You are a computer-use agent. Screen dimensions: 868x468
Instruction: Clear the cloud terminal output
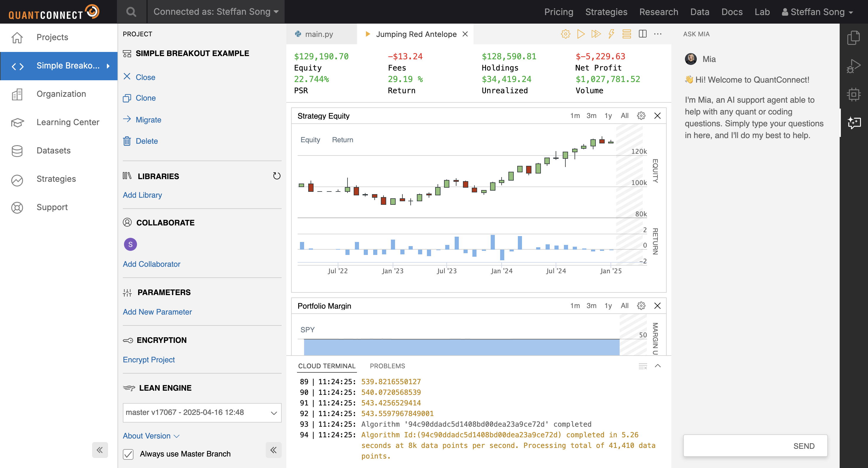(x=643, y=366)
